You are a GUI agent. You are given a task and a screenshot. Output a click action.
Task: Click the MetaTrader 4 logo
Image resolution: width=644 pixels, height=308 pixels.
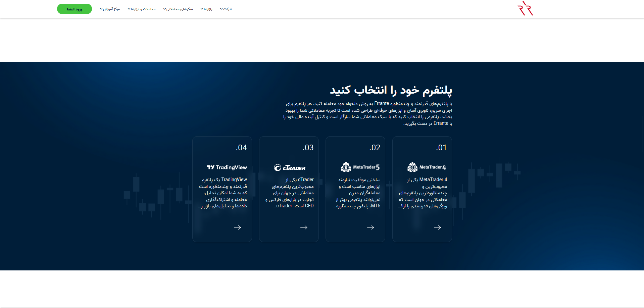coord(427,167)
